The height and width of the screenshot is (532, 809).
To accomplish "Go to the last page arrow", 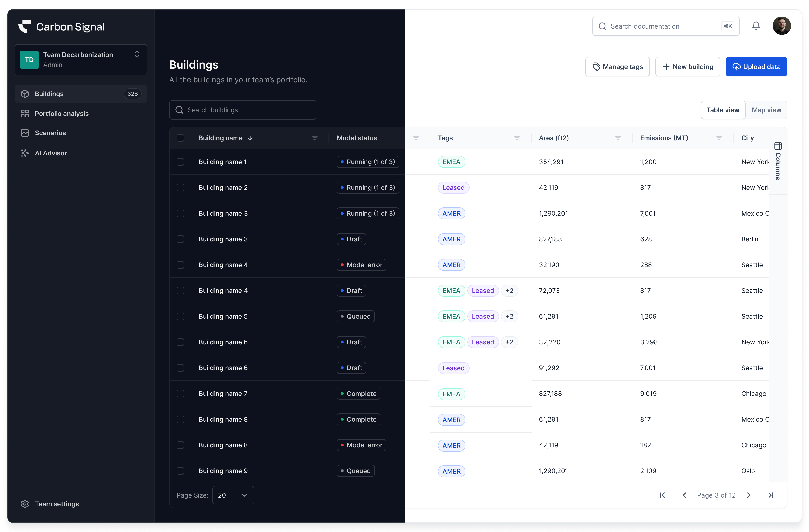I will tap(771, 495).
